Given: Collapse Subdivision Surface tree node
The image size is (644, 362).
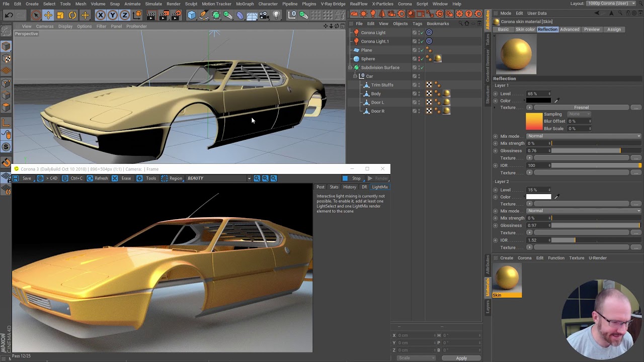Looking at the screenshot, I should (x=350, y=67).
